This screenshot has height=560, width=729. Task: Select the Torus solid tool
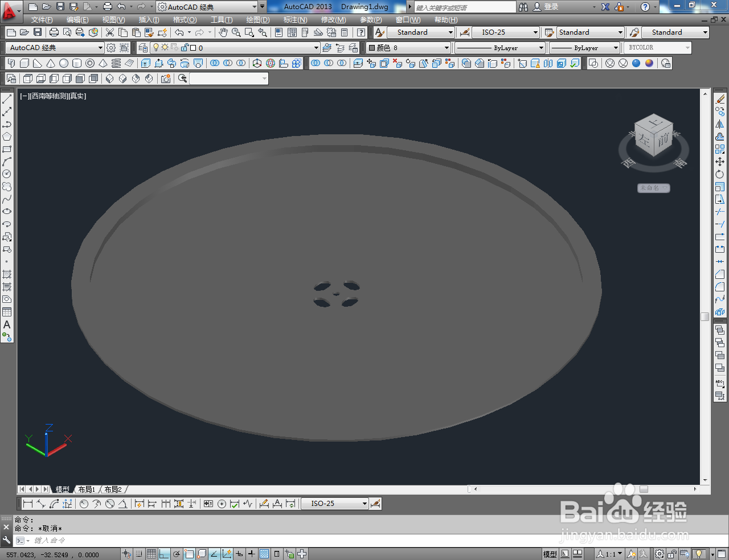90,63
